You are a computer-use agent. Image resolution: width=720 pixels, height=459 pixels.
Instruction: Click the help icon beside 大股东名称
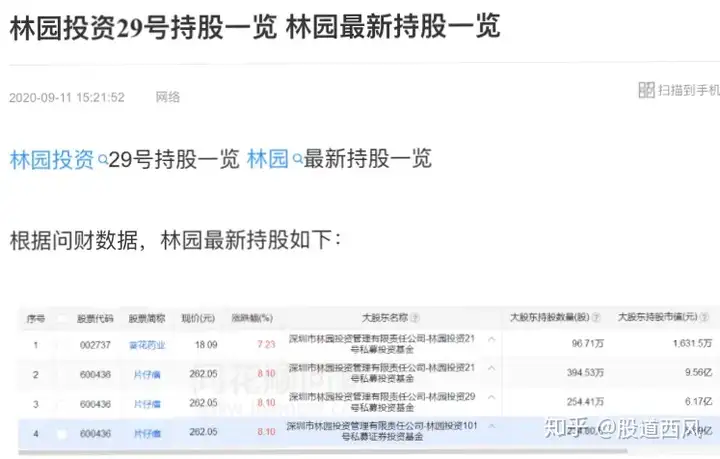tap(415, 318)
